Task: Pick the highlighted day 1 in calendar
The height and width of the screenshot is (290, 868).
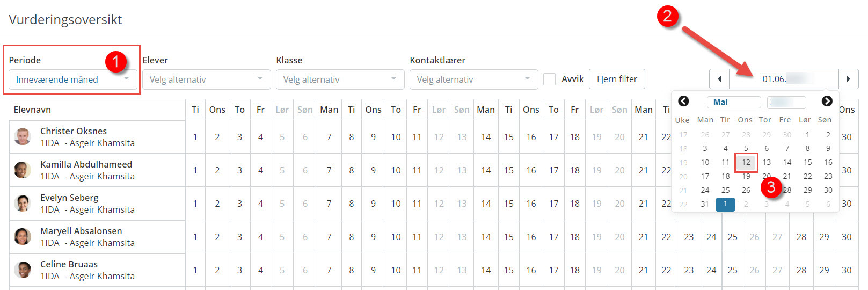Action: point(725,204)
